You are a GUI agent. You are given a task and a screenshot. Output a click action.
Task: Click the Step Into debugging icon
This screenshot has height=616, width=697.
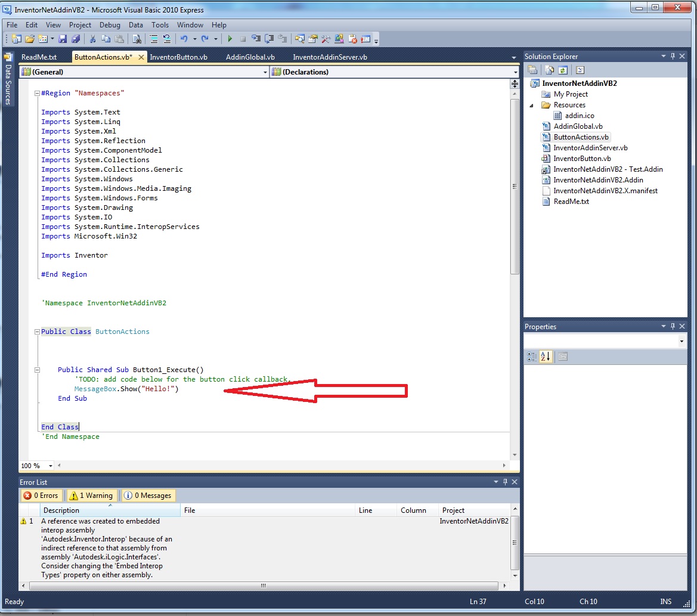(256, 38)
